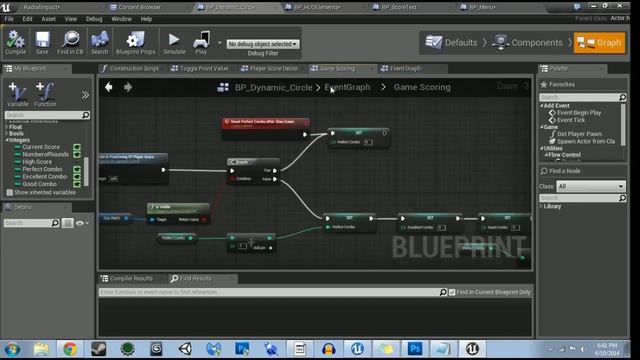The width and height of the screenshot is (640, 360).
Task: Click the Details search magnifier
Action: pyautogui.click(x=55, y=223)
